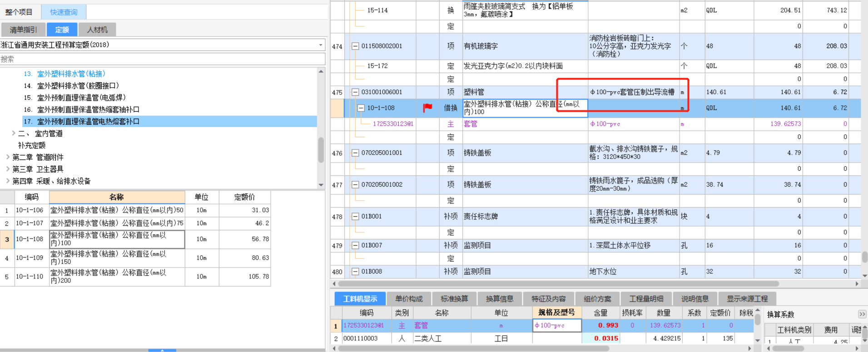Collapse supplementary item 01B001
Screen dimensions: 868x352
point(355,216)
